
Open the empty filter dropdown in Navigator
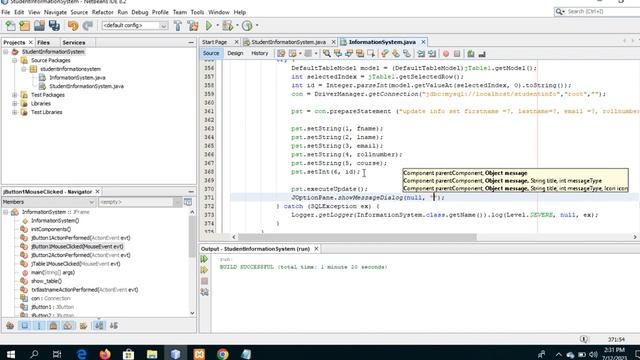coord(139,202)
